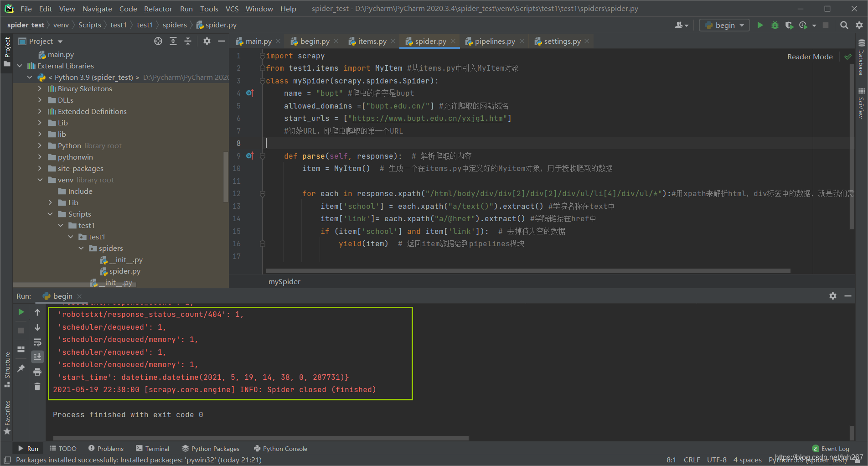Start debugging with the bug icon

coord(775,26)
